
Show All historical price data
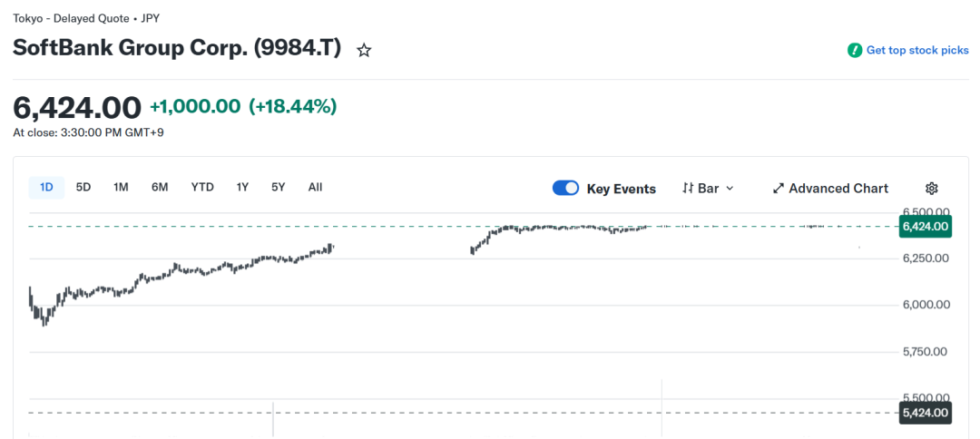tap(315, 187)
